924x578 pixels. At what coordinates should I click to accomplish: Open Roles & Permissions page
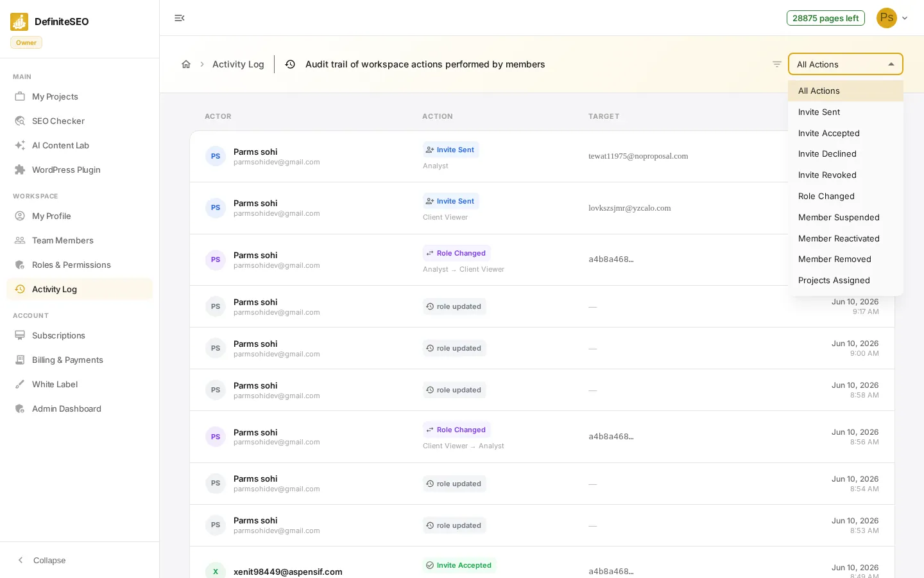80,265
